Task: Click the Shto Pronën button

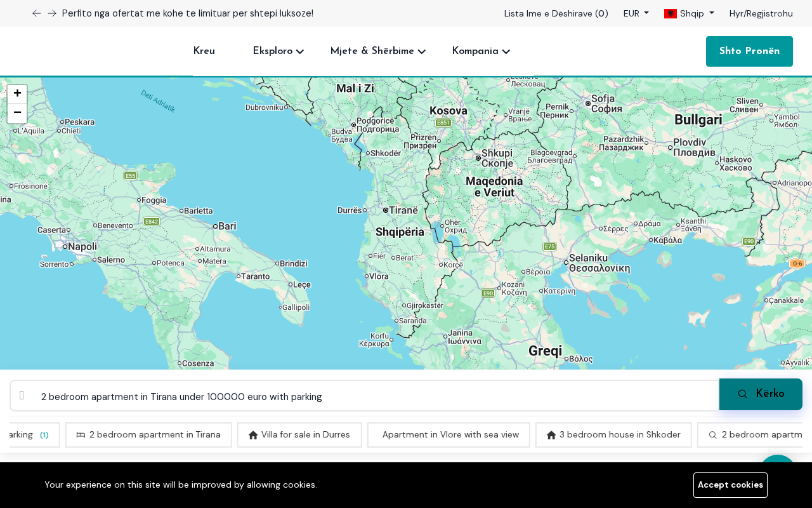Action: [x=749, y=51]
